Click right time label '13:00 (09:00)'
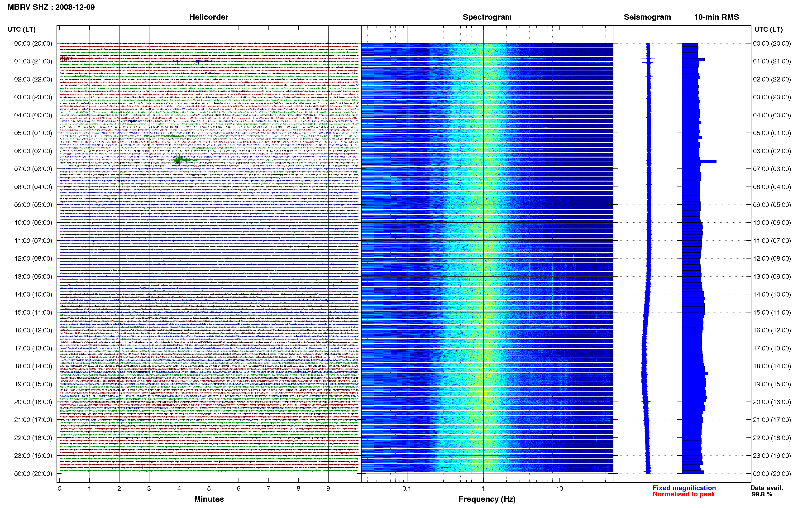This screenshot has height=508, width=812. pyautogui.click(x=772, y=277)
